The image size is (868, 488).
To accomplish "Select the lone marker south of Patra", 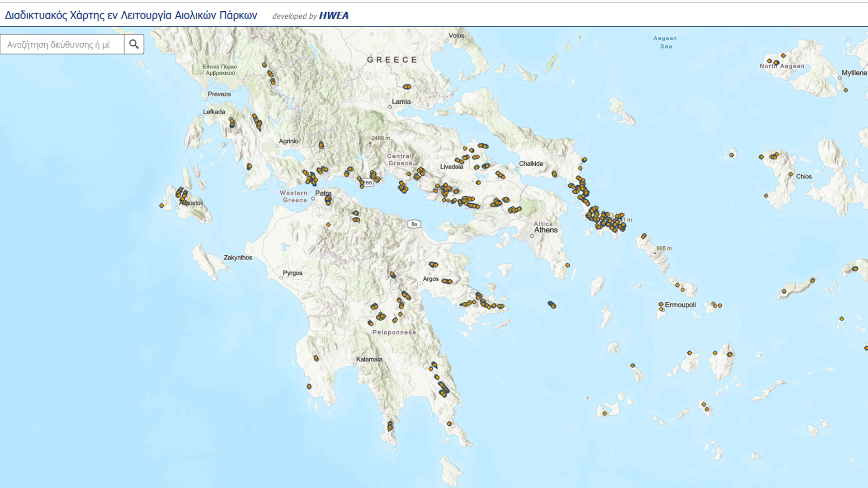I will (329, 225).
